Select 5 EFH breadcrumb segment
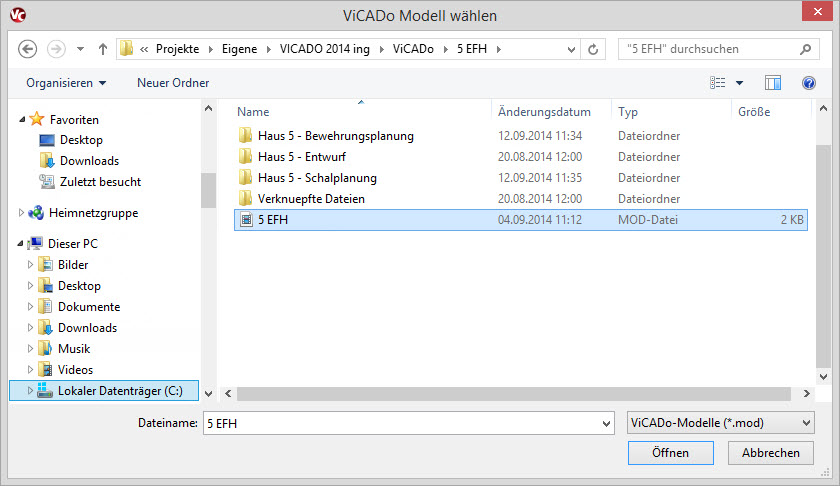Viewport: 840px width, 486px height. [x=472, y=49]
